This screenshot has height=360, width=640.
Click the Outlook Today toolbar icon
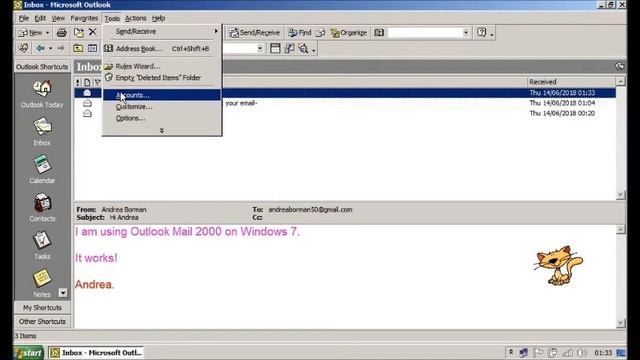pos(24,48)
